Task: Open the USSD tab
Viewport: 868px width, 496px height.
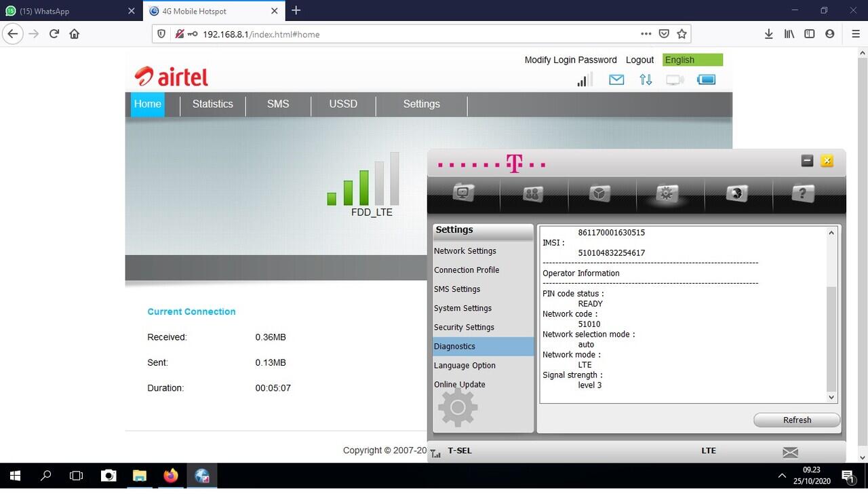Action: coord(343,104)
